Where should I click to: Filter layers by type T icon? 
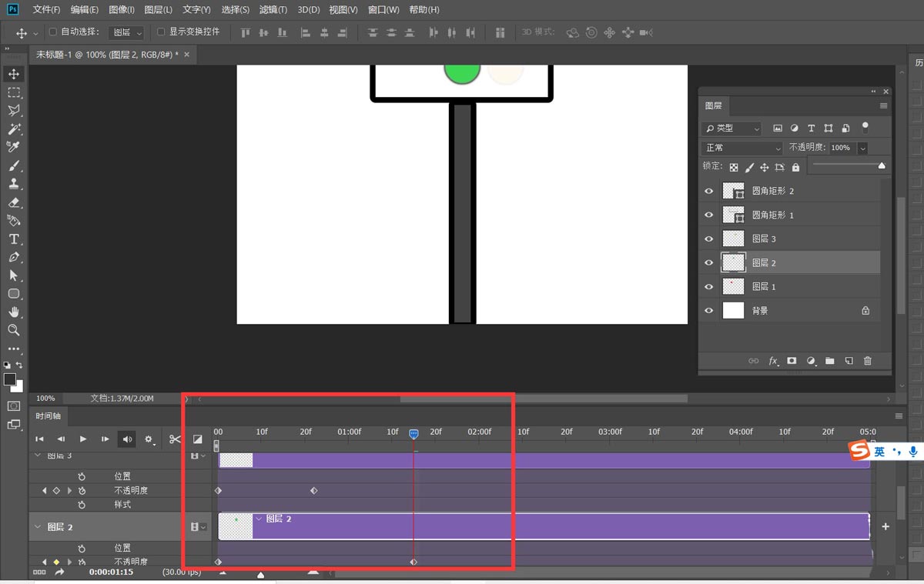pyautogui.click(x=812, y=128)
